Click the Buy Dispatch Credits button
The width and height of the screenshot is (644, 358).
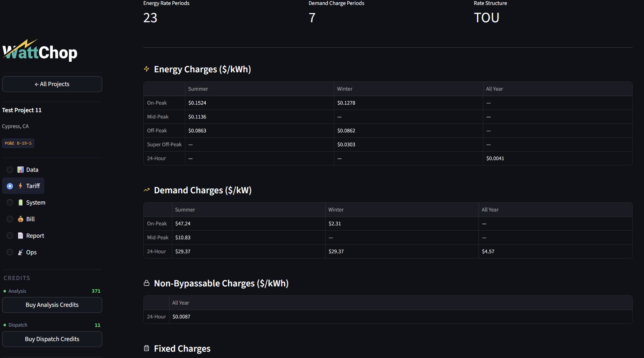tap(52, 339)
